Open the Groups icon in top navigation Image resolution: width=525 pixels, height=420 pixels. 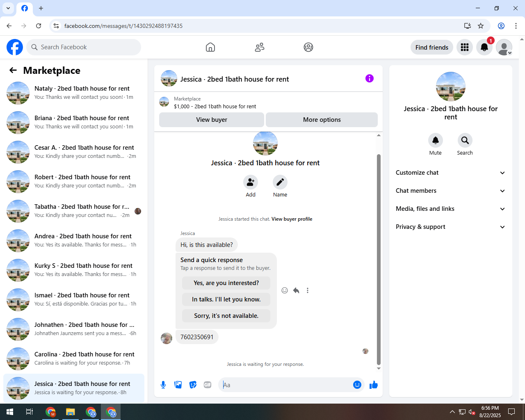(x=308, y=47)
